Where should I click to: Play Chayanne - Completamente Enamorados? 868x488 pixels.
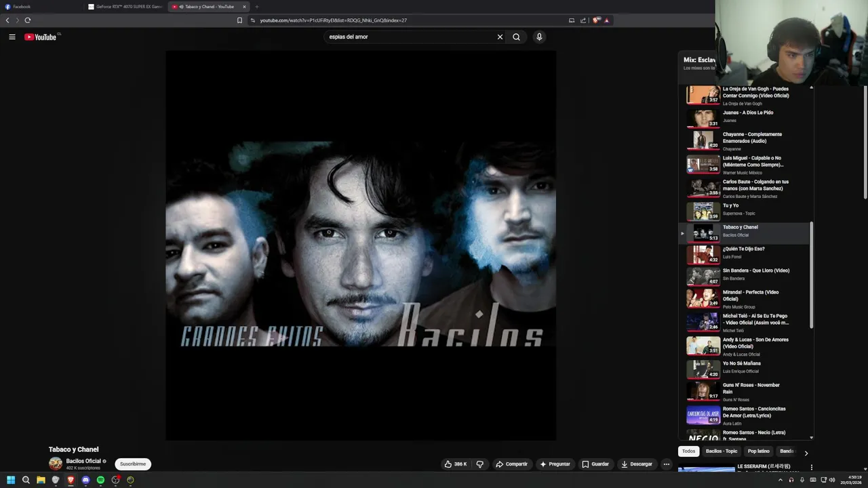coord(745,141)
